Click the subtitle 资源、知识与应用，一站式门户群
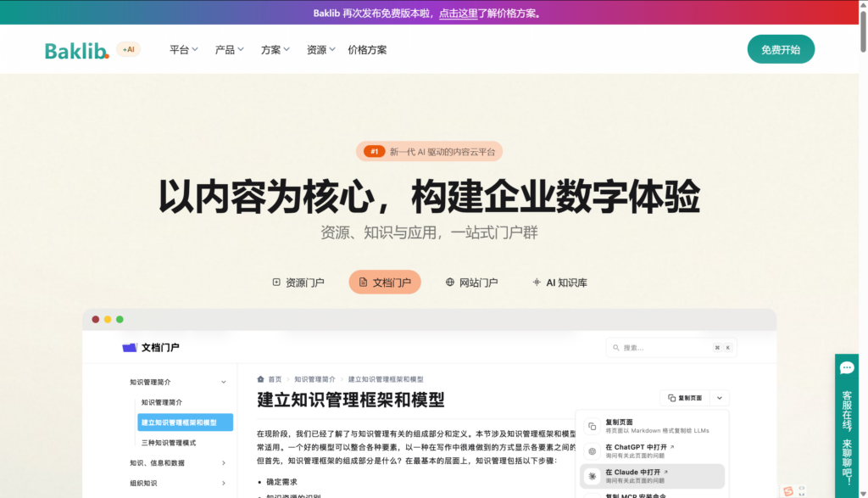 click(429, 232)
